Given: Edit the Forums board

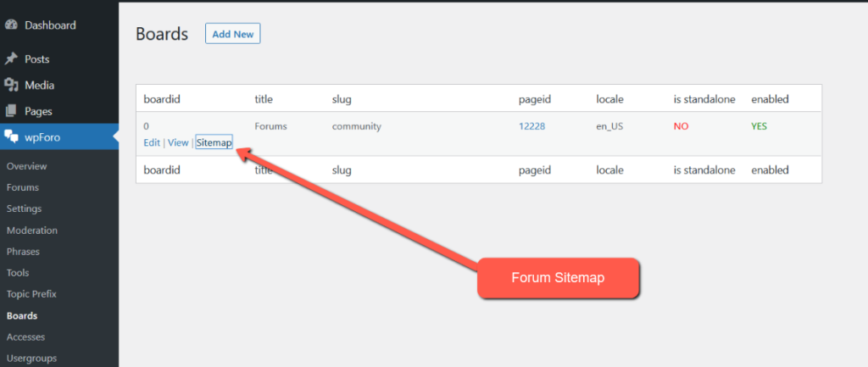Looking at the screenshot, I should pos(151,142).
